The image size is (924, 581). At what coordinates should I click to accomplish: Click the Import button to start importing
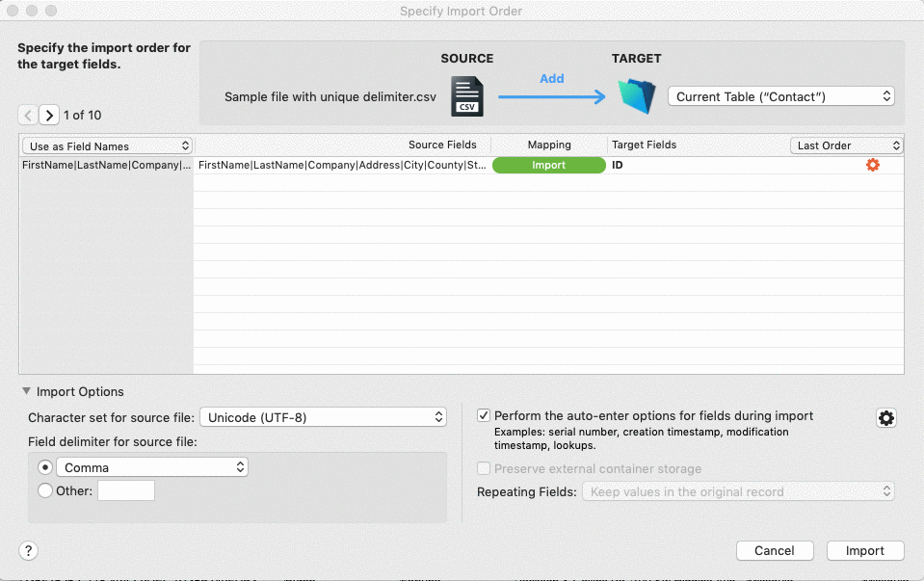pos(864,550)
